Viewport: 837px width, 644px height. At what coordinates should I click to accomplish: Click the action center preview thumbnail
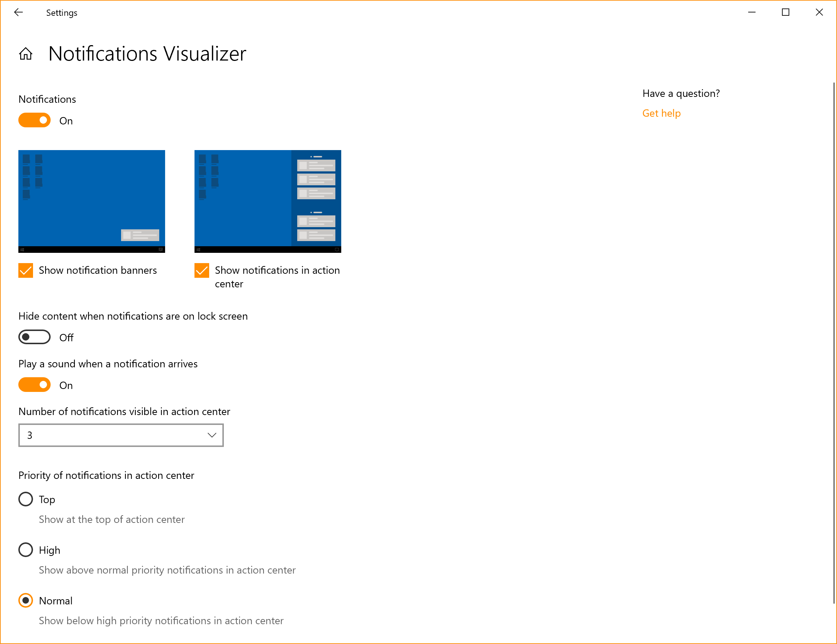tap(267, 201)
